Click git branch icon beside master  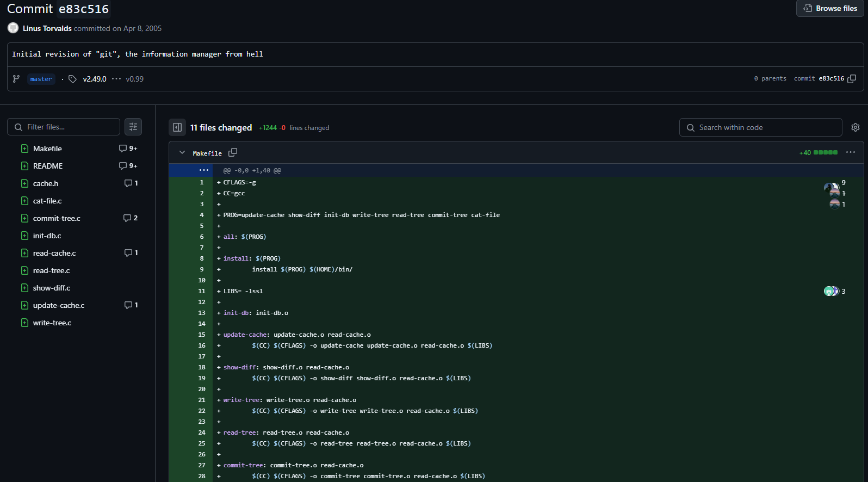pos(16,79)
